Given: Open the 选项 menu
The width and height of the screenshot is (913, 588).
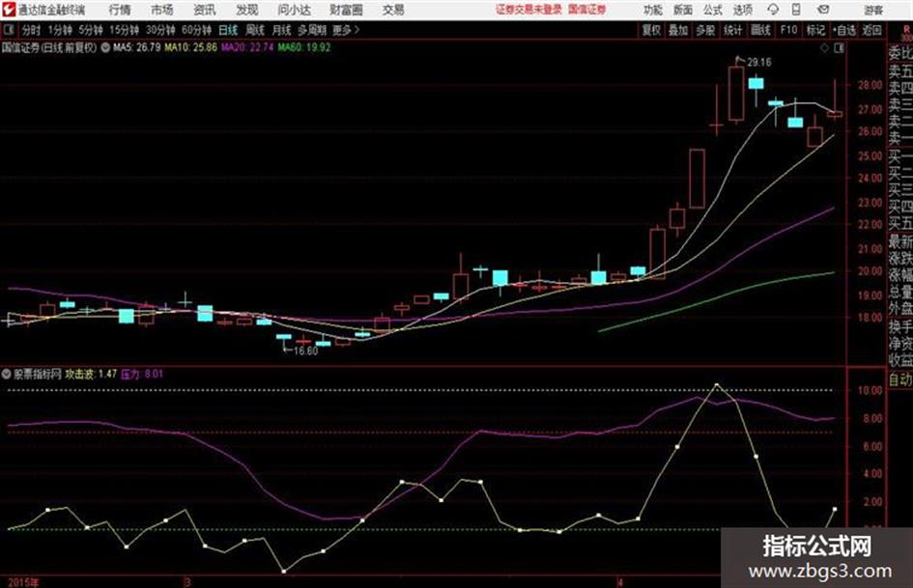Looking at the screenshot, I should click(742, 10).
